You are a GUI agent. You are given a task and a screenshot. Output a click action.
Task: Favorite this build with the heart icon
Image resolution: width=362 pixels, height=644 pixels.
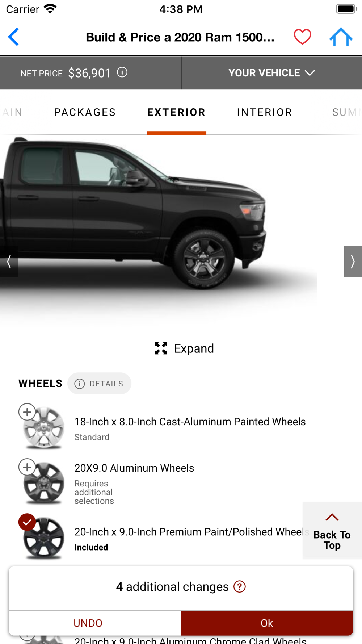[x=302, y=37]
